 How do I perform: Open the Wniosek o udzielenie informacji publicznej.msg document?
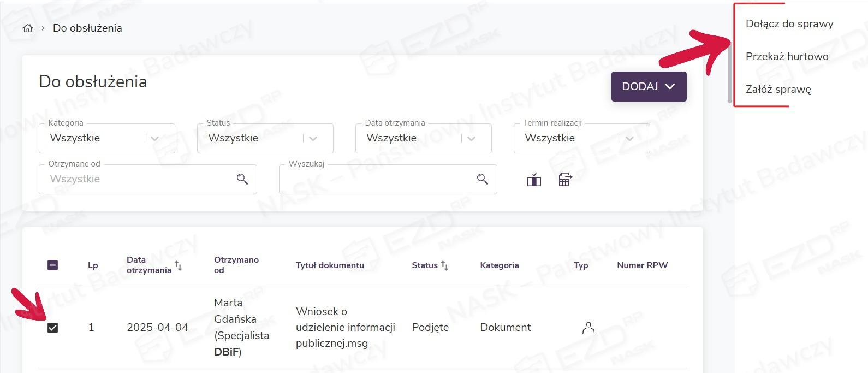click(x=345, y=327)
